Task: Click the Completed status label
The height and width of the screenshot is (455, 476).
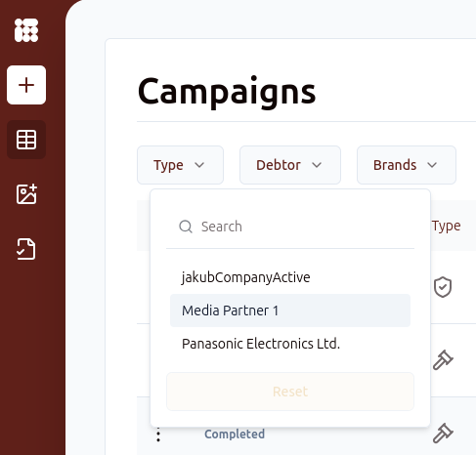Action: click(235, 434)
